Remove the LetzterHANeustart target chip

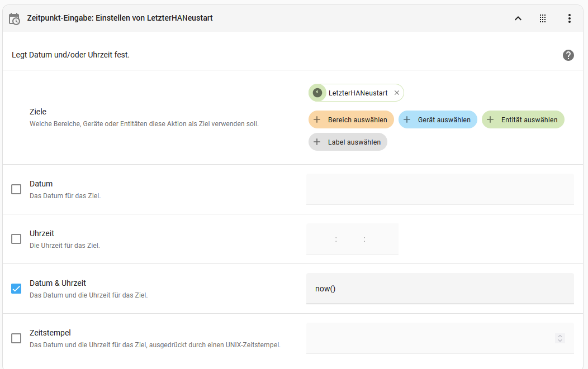tap(397, 93)
